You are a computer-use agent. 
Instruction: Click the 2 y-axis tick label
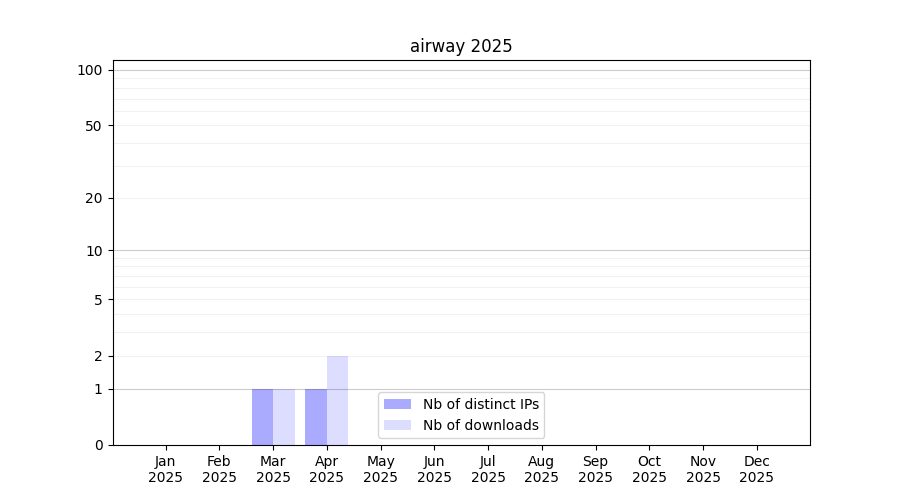98,356
